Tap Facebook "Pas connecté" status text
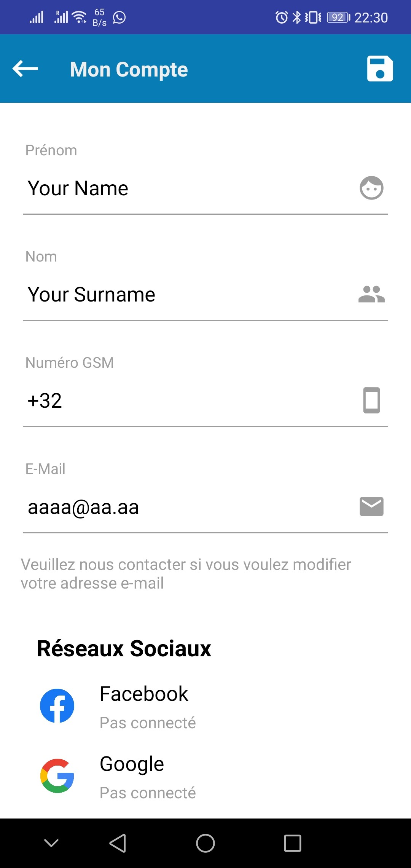The height and width of the screenshot is (868, 411). 148,723
